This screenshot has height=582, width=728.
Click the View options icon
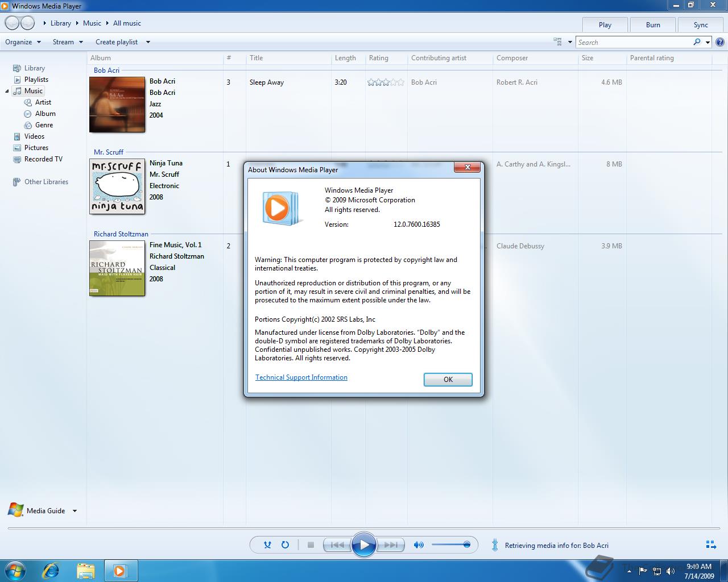pyautogui.click(x=558, y=42)
